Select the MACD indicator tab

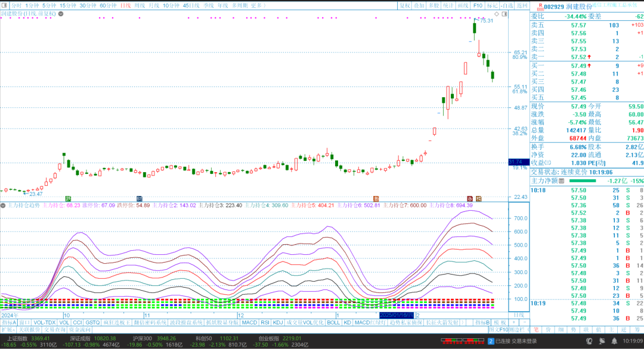pos(249,323)
